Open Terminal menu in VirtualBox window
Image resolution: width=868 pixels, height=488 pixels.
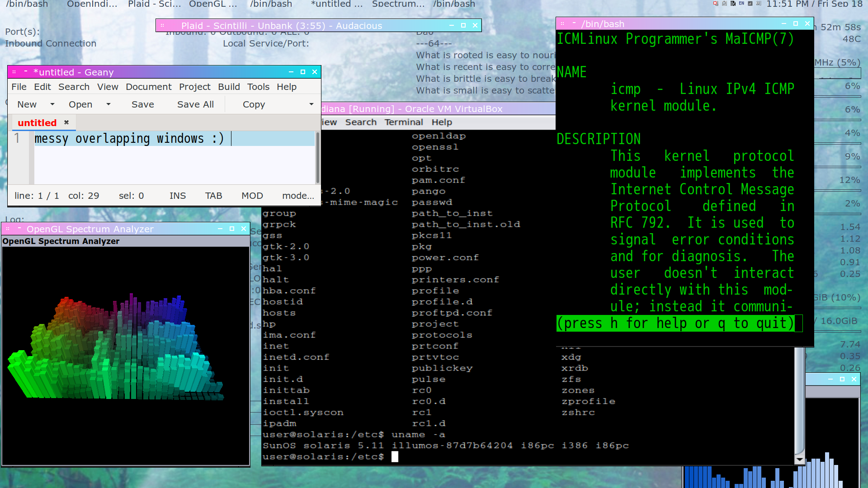[x=403, y=122]
